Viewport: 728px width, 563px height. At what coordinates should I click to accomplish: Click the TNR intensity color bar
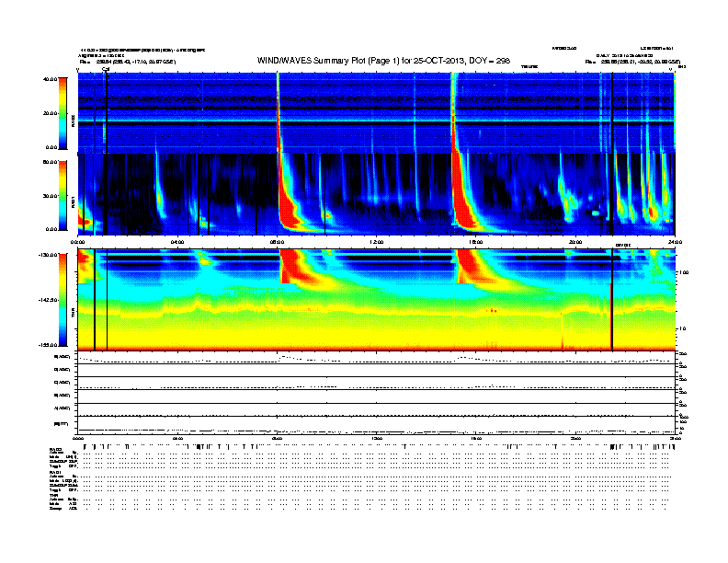coord(63,300)
